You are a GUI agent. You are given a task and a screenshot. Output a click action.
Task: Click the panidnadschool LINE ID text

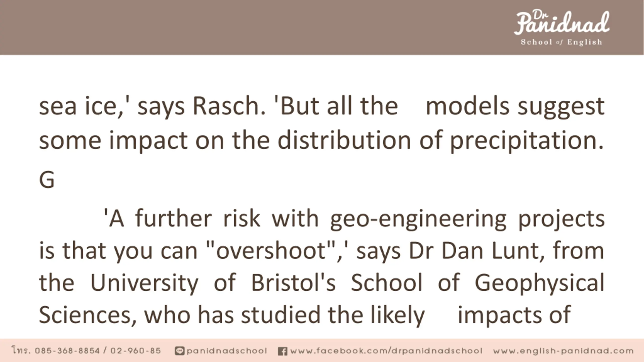(x=227, y=351)
